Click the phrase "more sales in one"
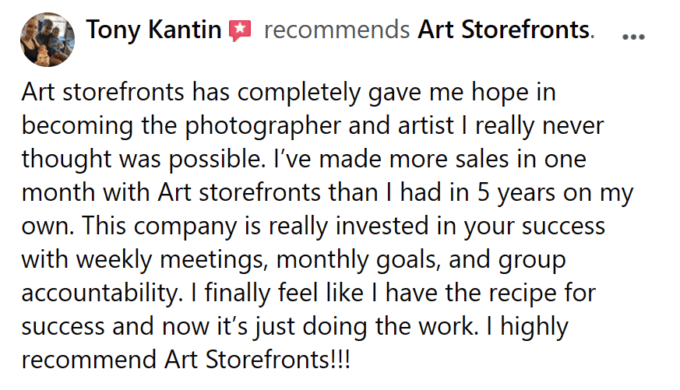The width and height of the screenshot is (680, 390). point(487,160)
